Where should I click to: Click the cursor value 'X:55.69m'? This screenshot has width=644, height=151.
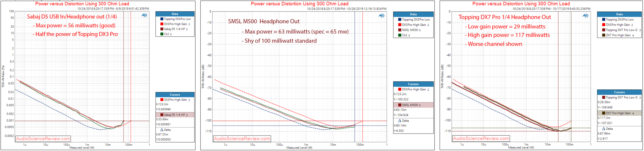coord(162,119)
